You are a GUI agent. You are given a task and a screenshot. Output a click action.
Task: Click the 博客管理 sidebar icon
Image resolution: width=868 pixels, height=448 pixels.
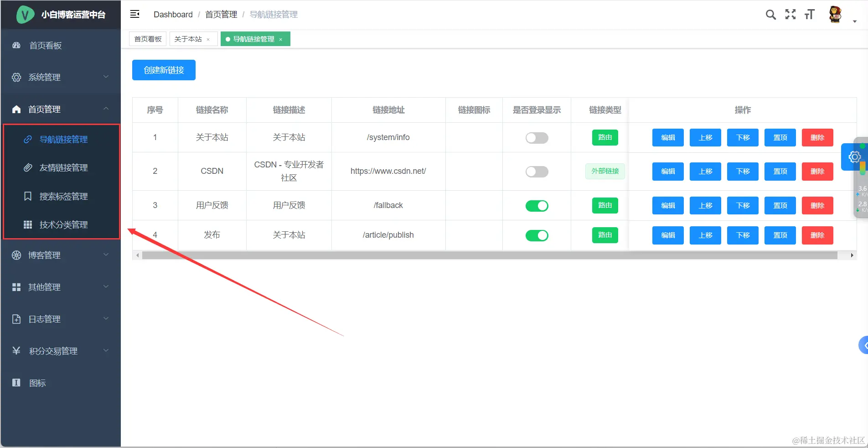click(x=16, y=255)
